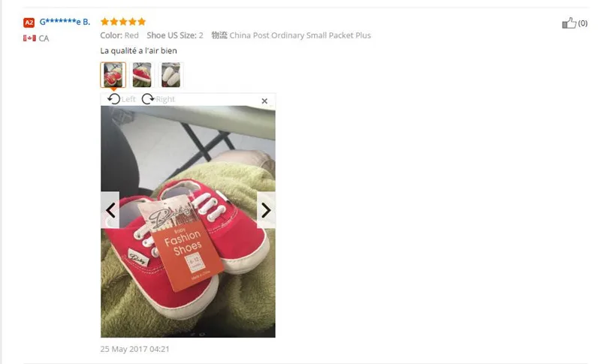Open reviewer G********e B. profile
Screen dimensions: 601x364
(65, 22)
